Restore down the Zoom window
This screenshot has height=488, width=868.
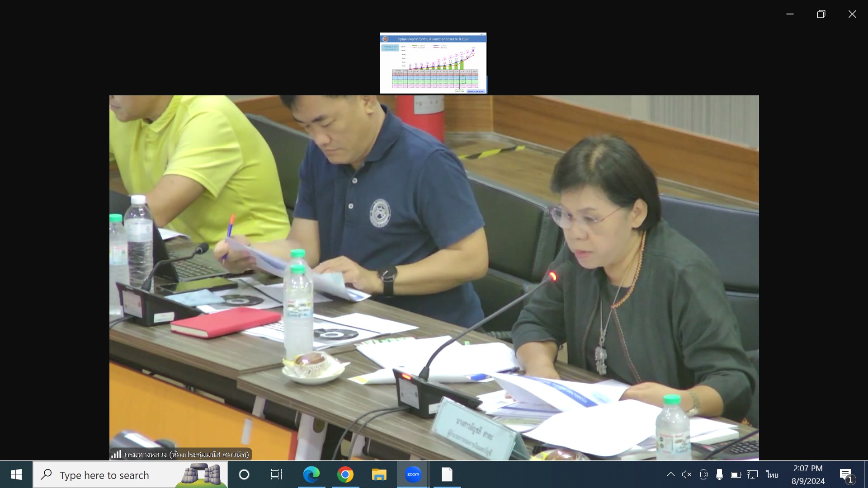[821, 14]
